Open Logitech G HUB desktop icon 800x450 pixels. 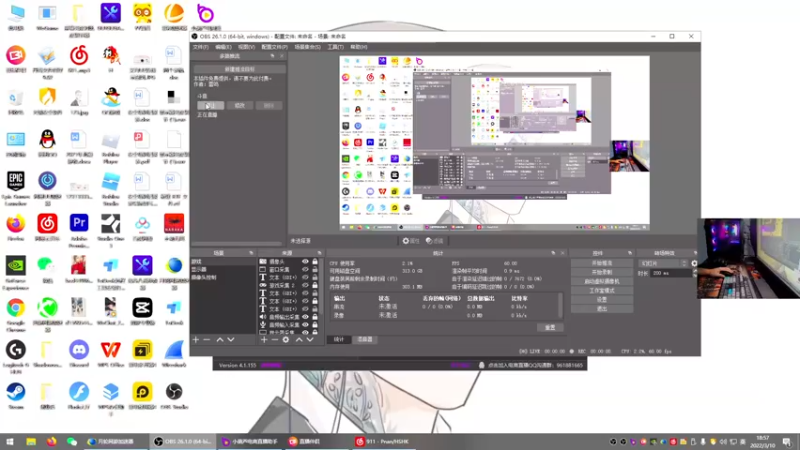click(x=16, y=357)
